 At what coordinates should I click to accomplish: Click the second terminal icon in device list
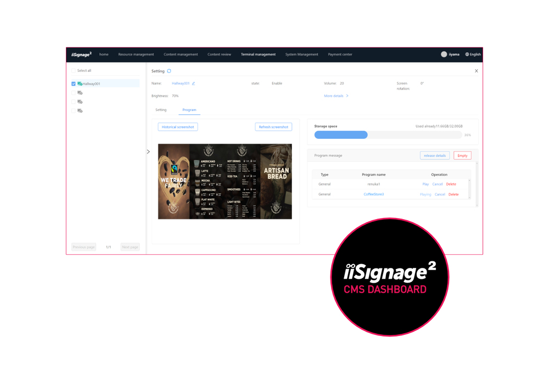coord(80,92)
